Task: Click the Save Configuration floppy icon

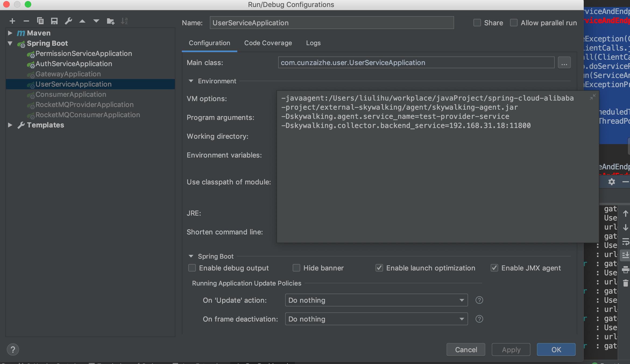Action: point(54,21)
